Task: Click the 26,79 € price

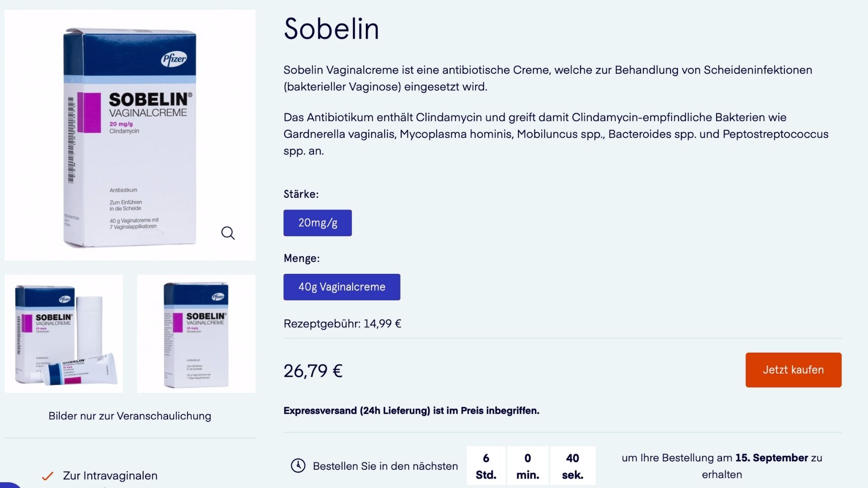Action: click(313, 371)
